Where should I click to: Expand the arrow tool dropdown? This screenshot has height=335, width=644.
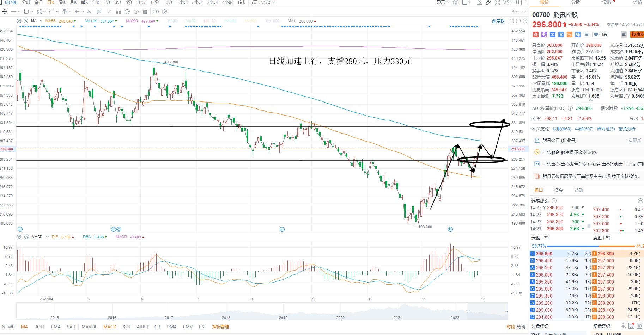tap(83, 12)
